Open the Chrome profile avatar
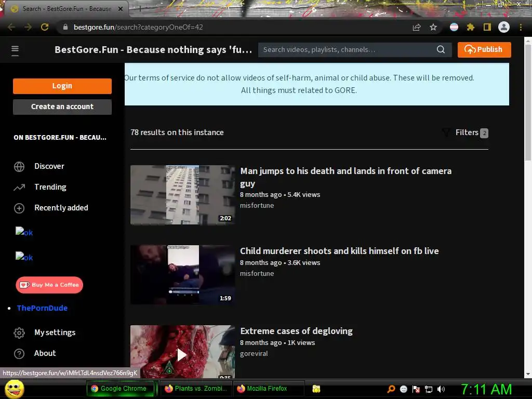 (x=504, y=27)
